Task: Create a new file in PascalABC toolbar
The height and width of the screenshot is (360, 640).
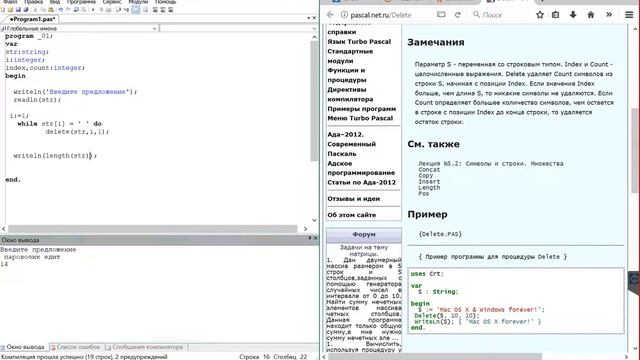Action: (3, 10)
